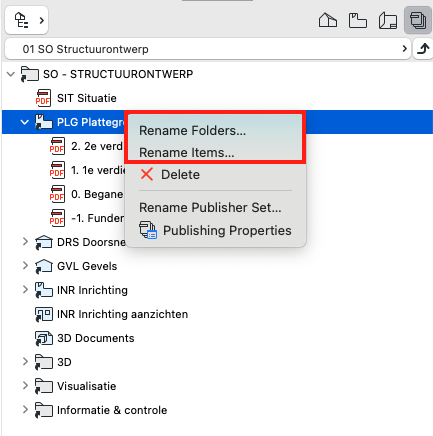Open the 01 SO Structuurontwerp set dropdown

[x=208, y=49]
